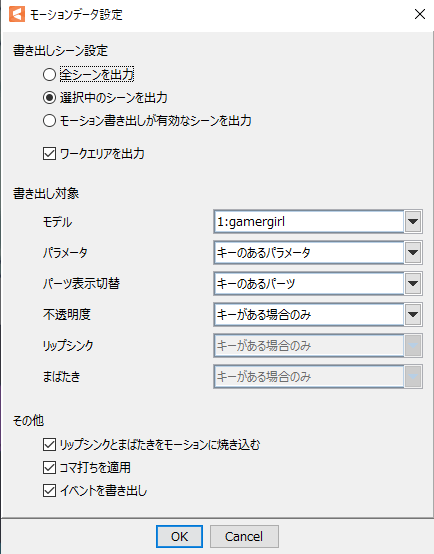The image size is (434, 554).
Task: Click the Live2D Cubism app icon in title bar
Action: (17, 14)
